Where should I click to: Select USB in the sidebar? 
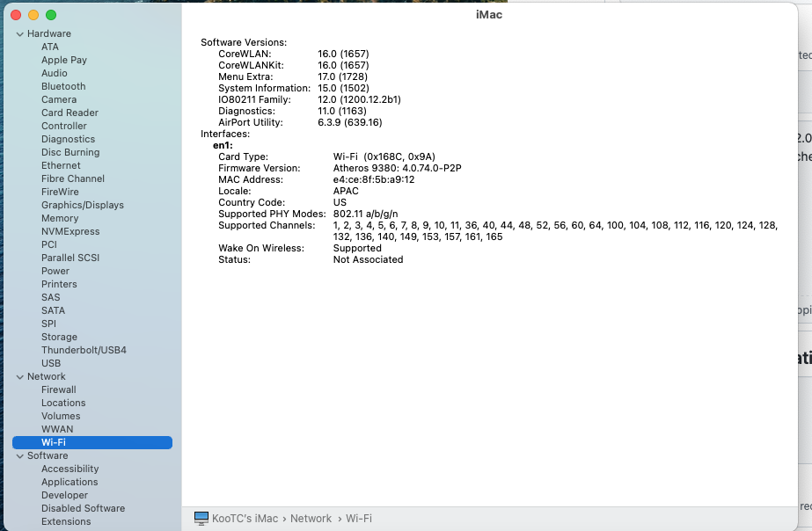[x=51, y=363]
